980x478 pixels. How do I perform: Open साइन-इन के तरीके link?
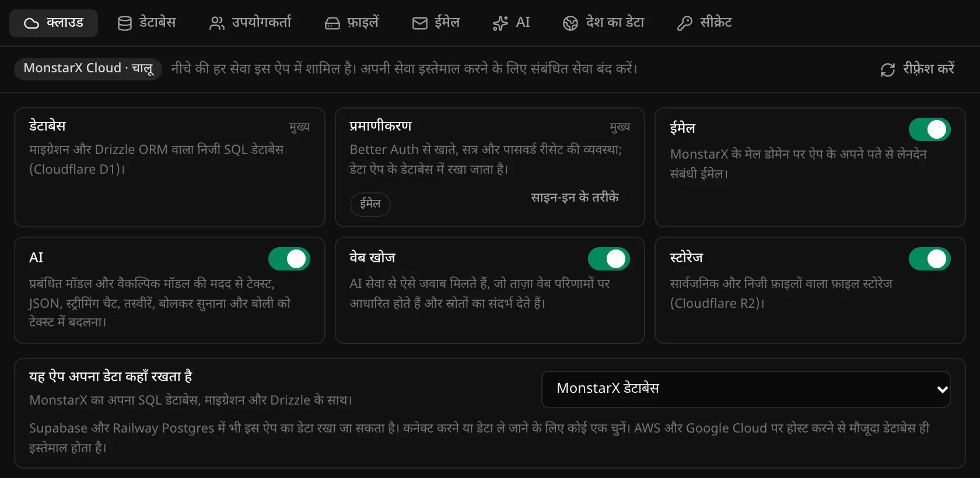point(575,197)
